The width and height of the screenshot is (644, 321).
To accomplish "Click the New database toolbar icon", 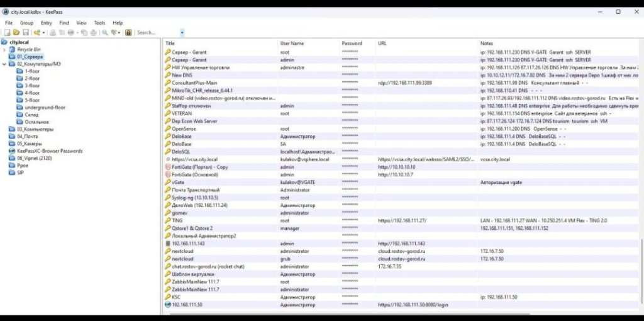I will 8,32.
